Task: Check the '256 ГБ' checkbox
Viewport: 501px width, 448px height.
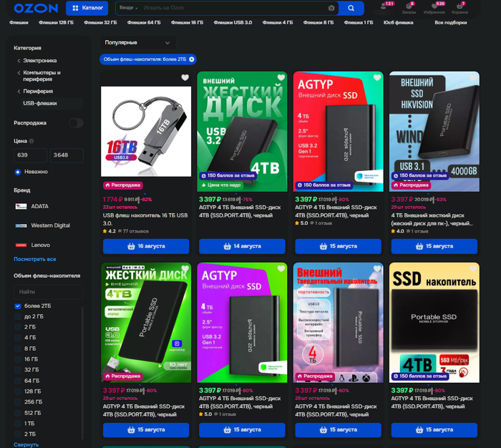Action: click(18, 402)
